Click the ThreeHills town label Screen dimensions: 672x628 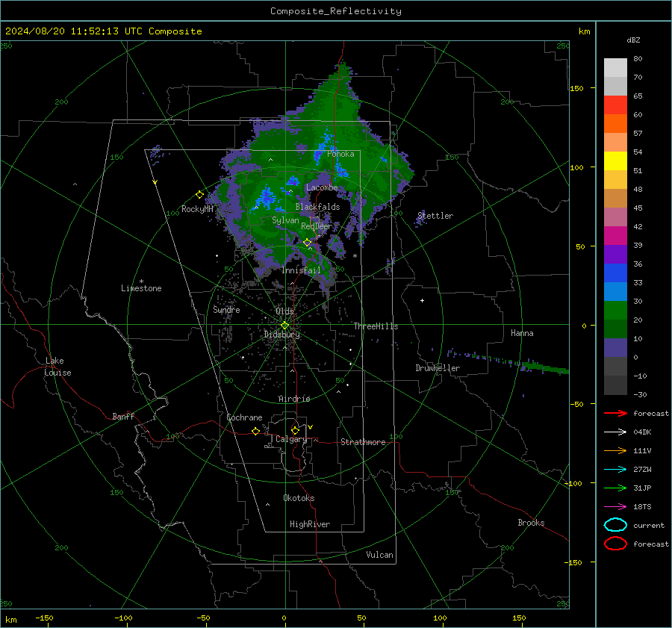376,326
